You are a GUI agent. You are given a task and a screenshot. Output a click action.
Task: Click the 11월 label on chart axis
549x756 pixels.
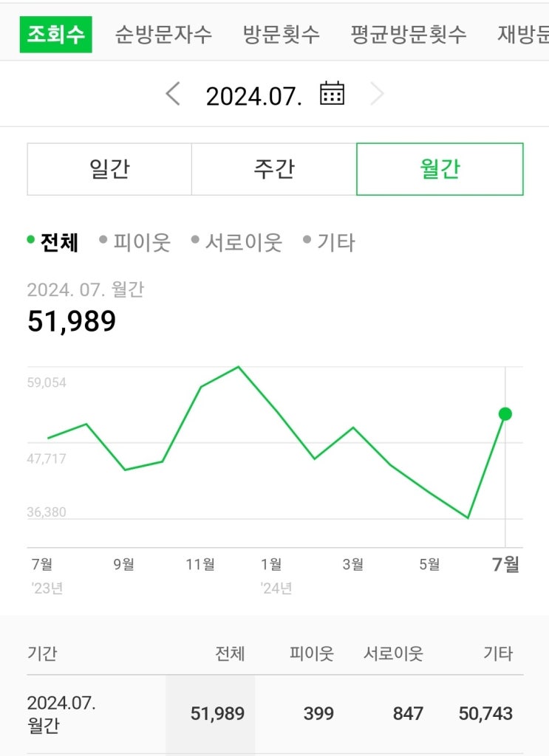[x=200, y=564]
